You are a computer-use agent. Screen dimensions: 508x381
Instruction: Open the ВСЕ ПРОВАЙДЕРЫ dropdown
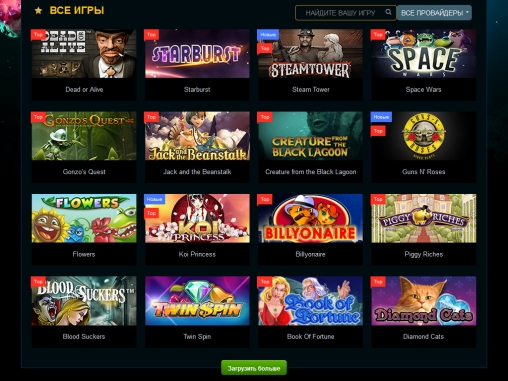point(434,13)
